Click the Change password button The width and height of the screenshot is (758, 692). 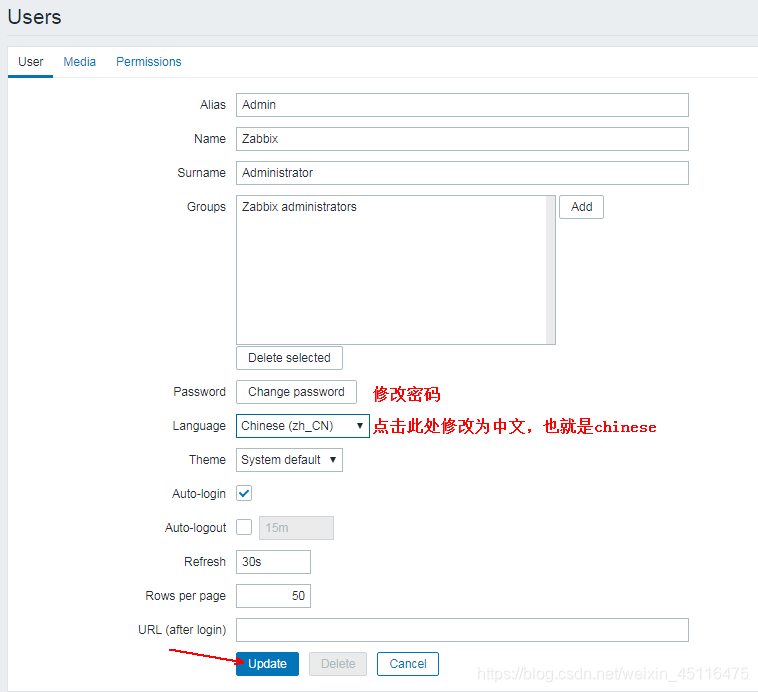click(x=296, y=392)
